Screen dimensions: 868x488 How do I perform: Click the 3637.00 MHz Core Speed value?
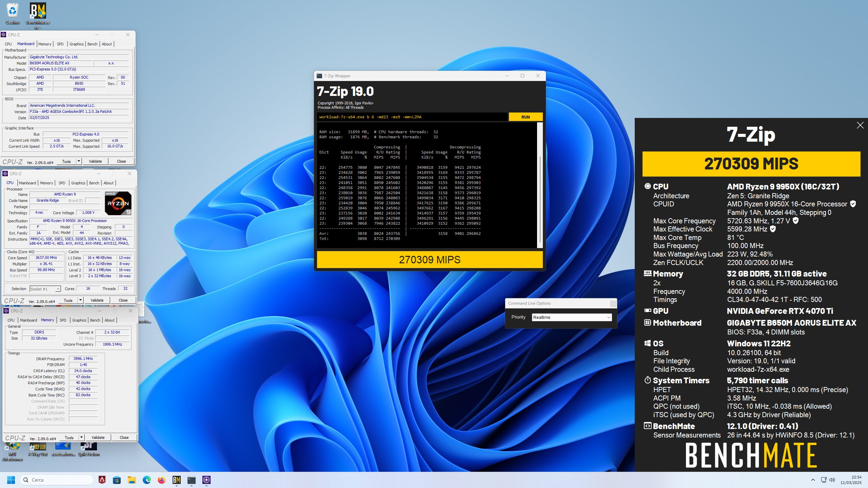(46, 258)
